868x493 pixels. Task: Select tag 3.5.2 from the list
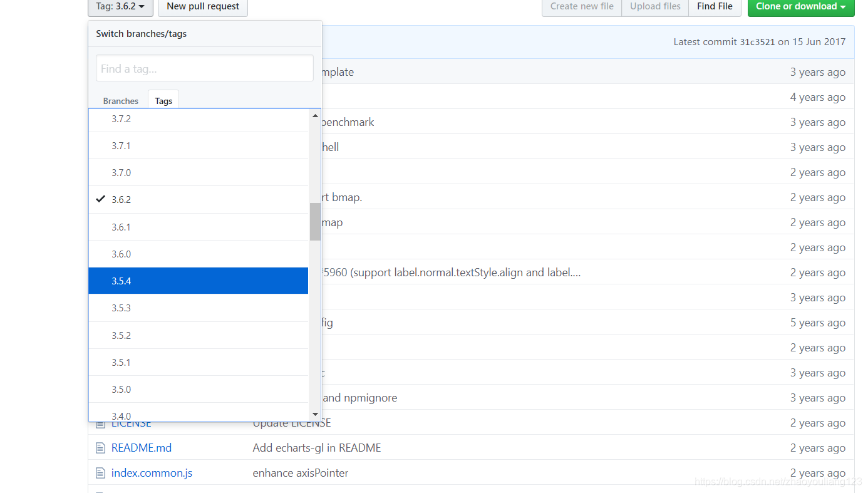[199, 335]
